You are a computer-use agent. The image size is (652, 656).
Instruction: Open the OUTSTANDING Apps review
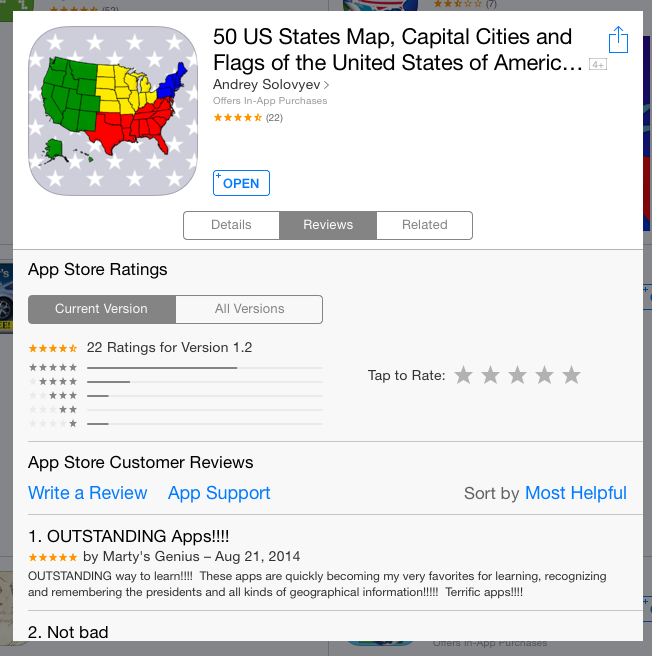[128, 536]
